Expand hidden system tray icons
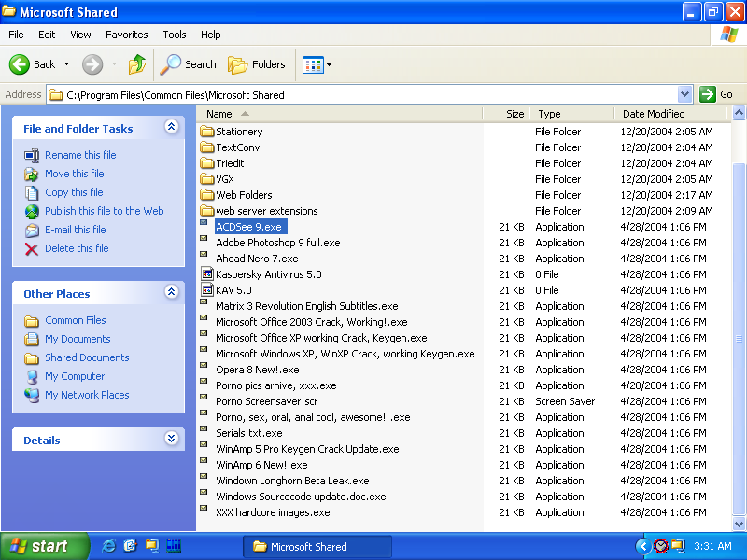Screen dimensions: 747x560 [x=643, y=546]
